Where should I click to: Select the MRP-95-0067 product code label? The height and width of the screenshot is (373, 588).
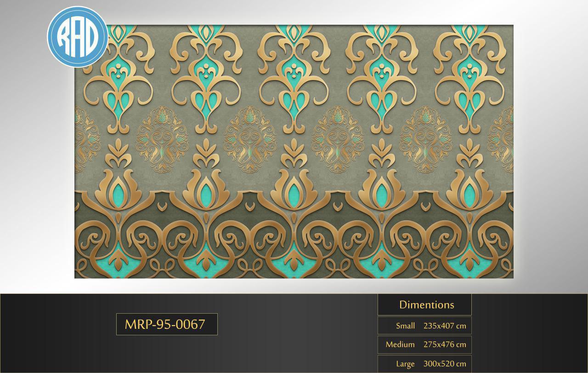click(167, 324)
